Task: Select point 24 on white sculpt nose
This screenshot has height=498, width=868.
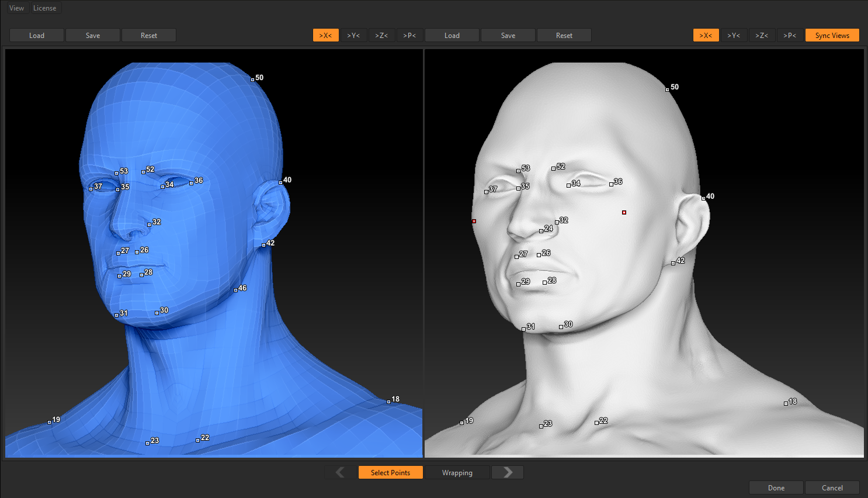Action: 541,231
